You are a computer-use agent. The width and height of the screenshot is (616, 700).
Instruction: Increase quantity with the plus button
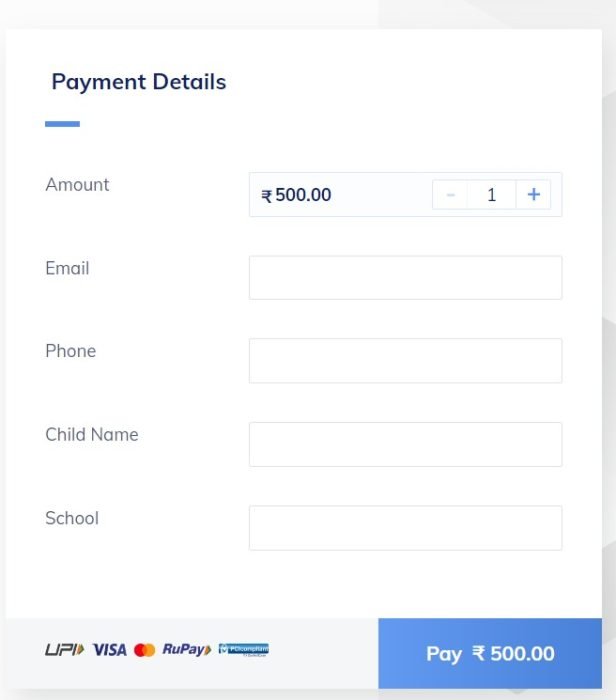pyautogui.click(x=533, y=195)
